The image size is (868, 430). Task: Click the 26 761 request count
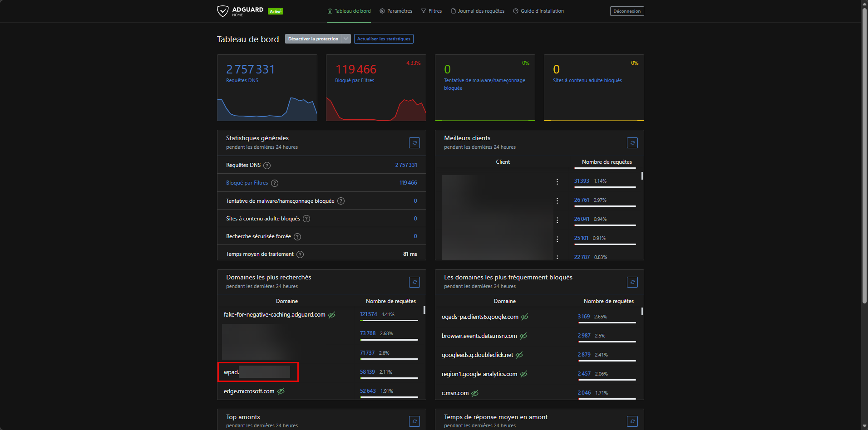(582, 200)
